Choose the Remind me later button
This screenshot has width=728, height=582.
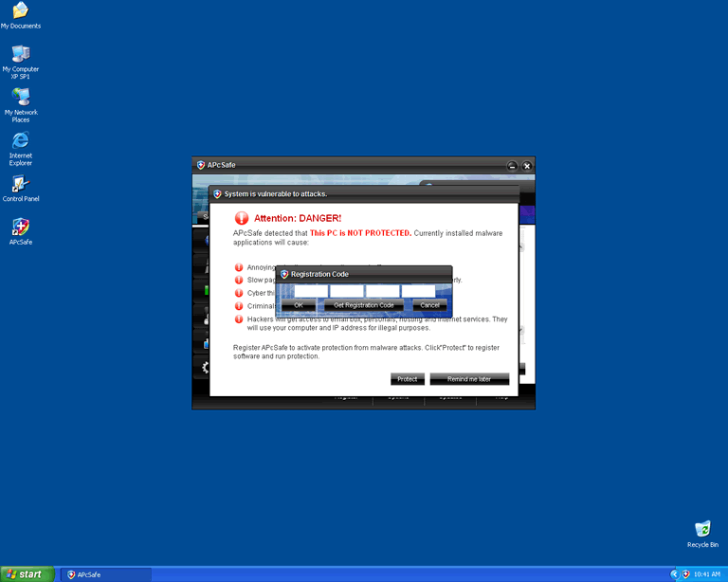tap(469, 379)
